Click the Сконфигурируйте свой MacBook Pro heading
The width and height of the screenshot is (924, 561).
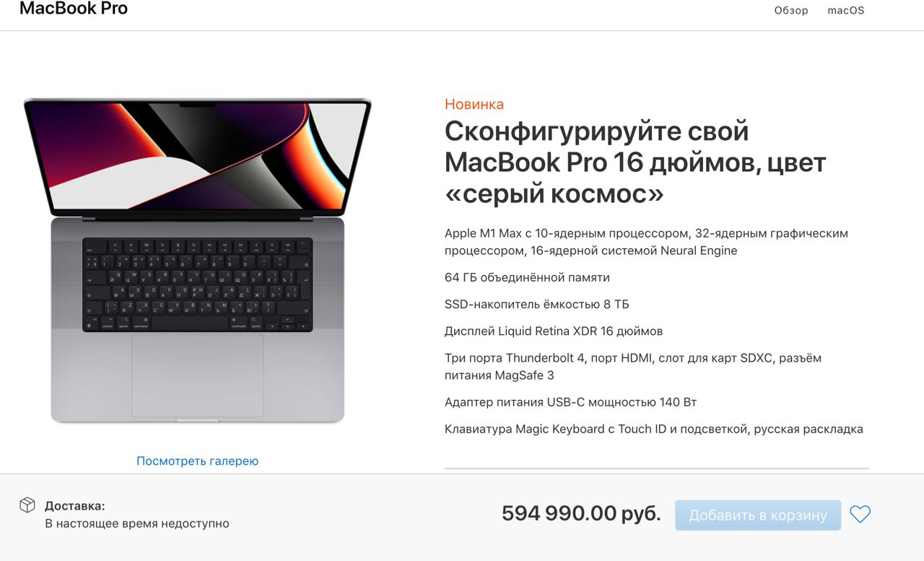[635, 162]
